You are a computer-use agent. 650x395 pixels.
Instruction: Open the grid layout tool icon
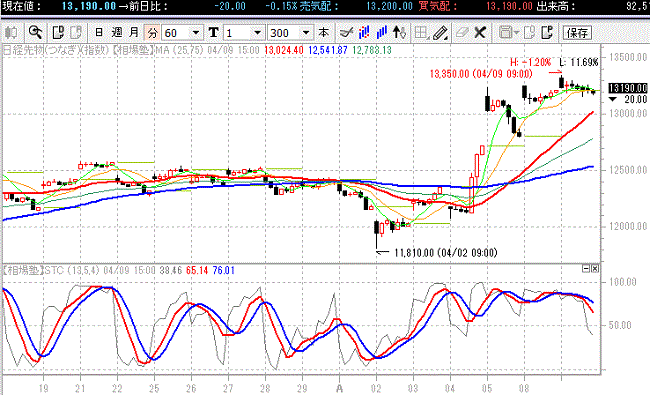coord(422,33)
